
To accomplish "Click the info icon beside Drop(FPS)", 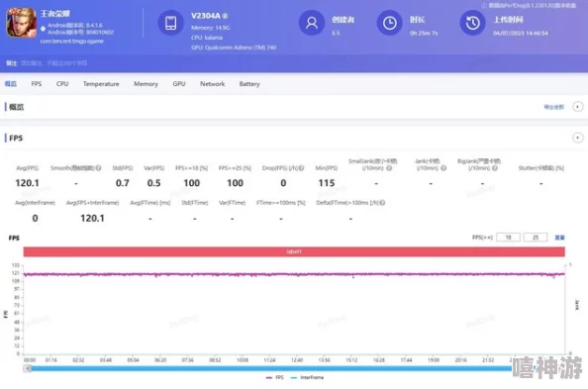I will [301, 168].
